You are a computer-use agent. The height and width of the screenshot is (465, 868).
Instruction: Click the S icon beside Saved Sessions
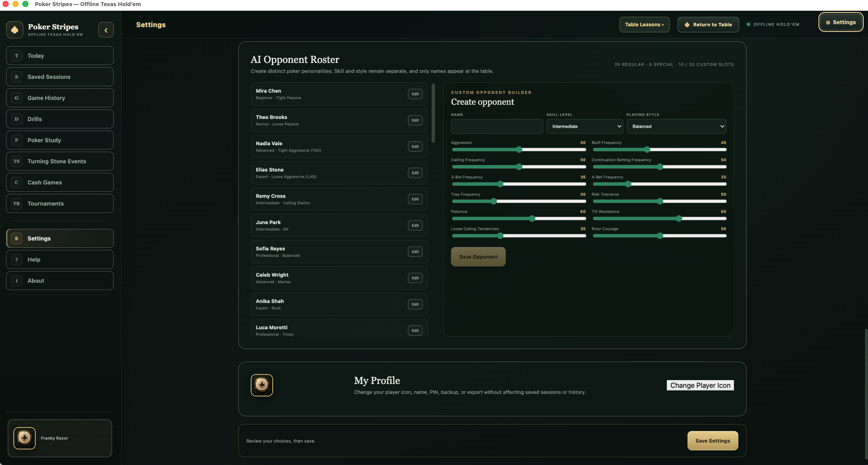pos(16,77)
